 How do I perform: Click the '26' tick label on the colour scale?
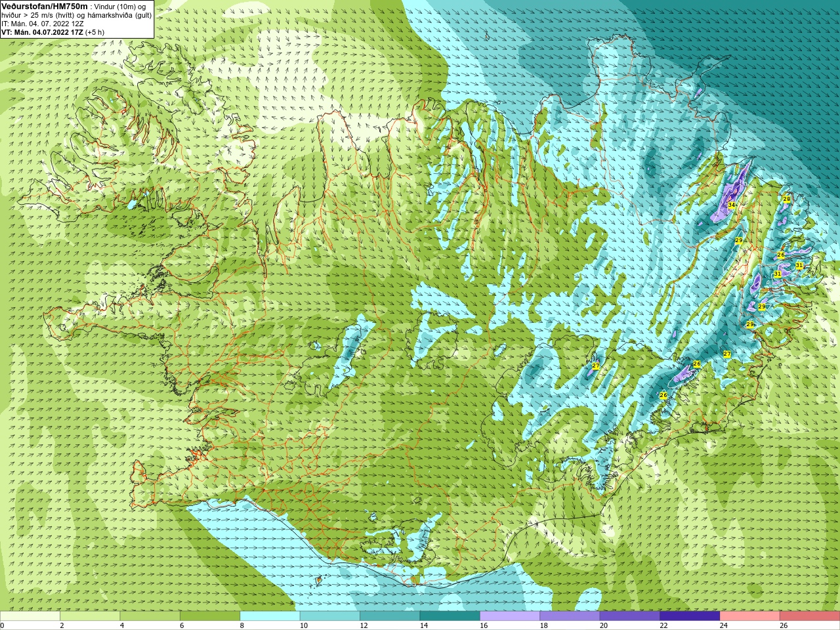tap(784, 625)
